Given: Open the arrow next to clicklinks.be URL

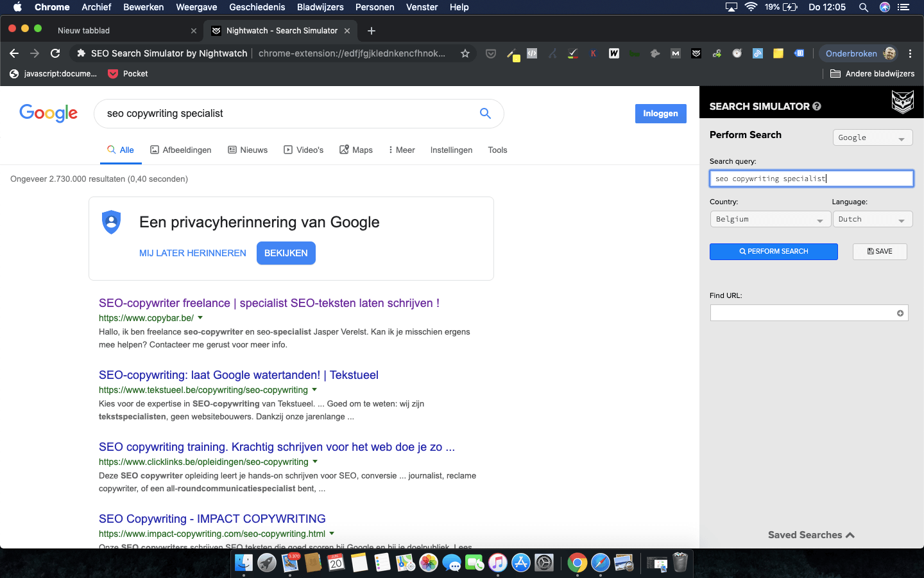Looking at the screenshot, I should point(315,462).
